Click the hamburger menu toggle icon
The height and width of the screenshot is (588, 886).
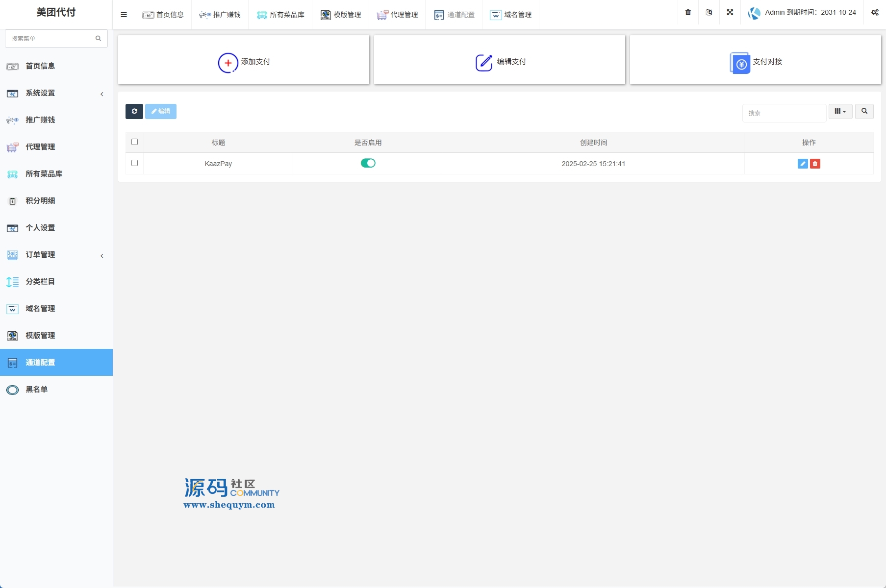(x=124, y=15)
